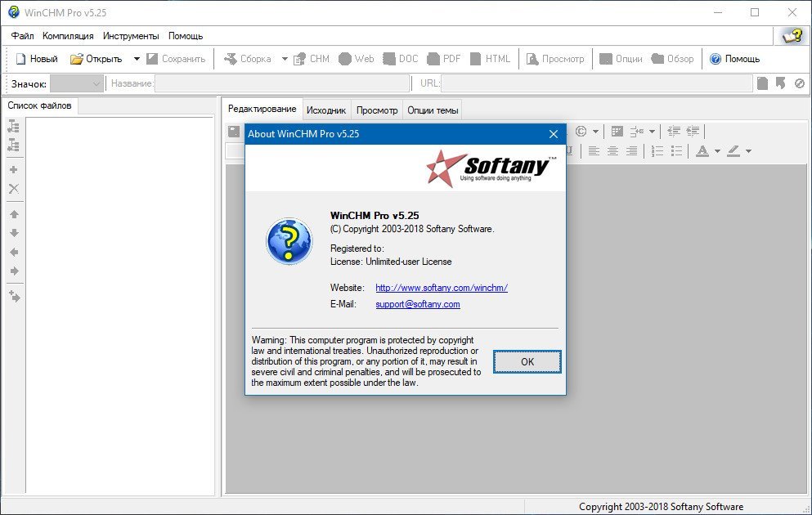The height and width of the screenshot is (515, 812).
Task: Click into the URL input field
Action: (597, 83)
